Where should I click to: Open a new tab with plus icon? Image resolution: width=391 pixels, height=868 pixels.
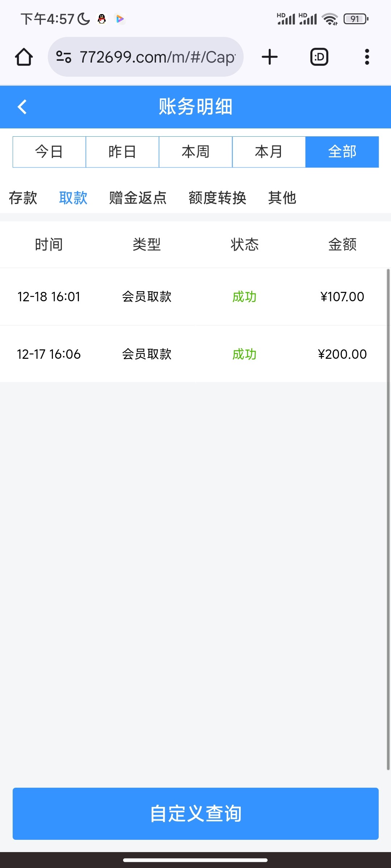(269, 57)
